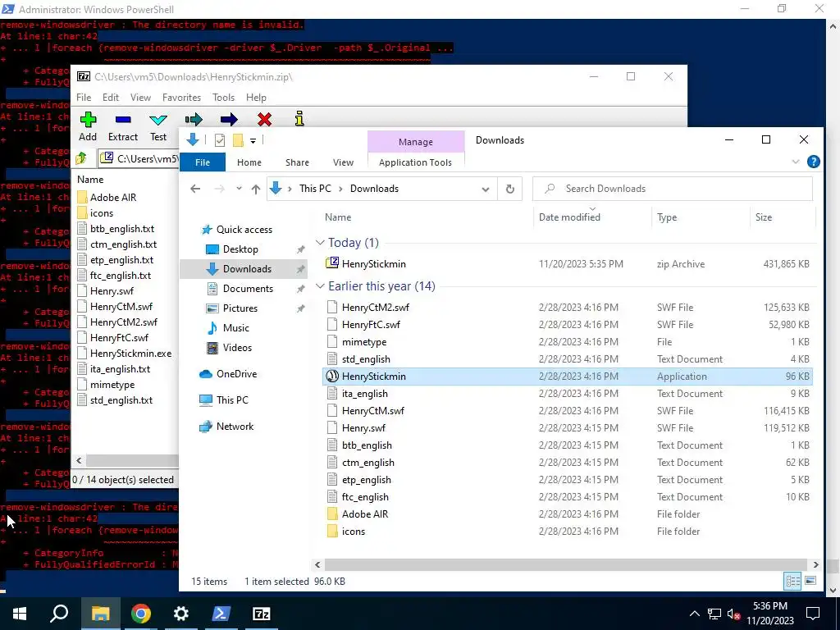Screen dimensions: 840x630
Task: Open Pictures in navigation pane
Action: tap(240, 308)
